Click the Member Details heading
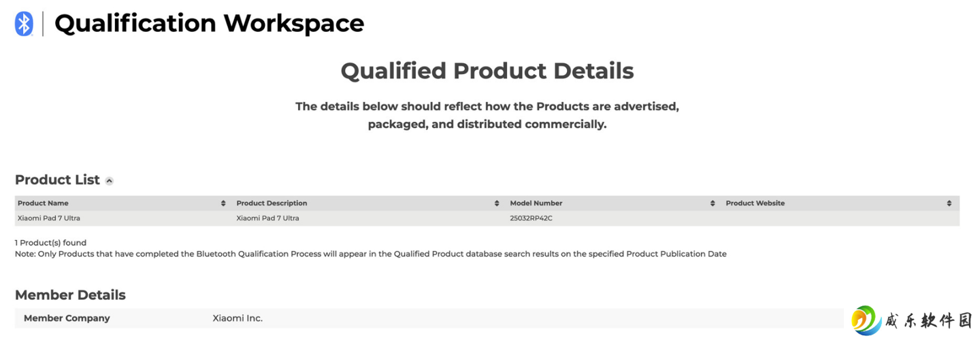Viewport: 980px width, 338px height. [x=70, y=295]
